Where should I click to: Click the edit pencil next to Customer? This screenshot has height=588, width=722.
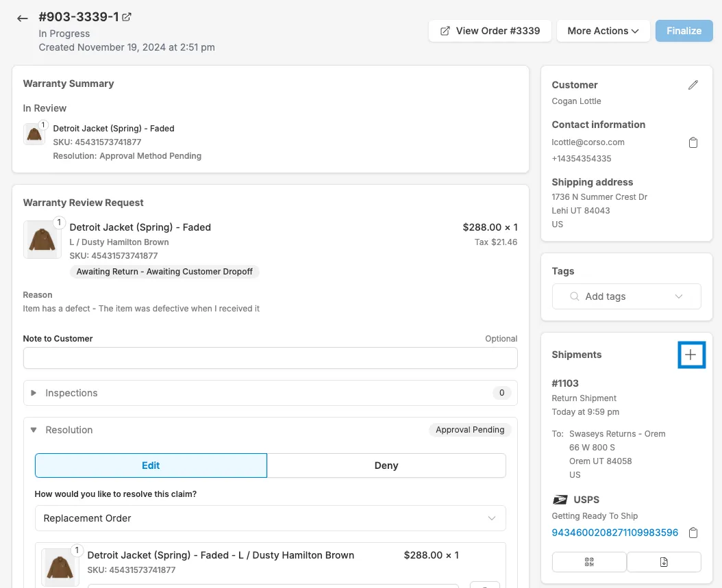pos(693,84)
